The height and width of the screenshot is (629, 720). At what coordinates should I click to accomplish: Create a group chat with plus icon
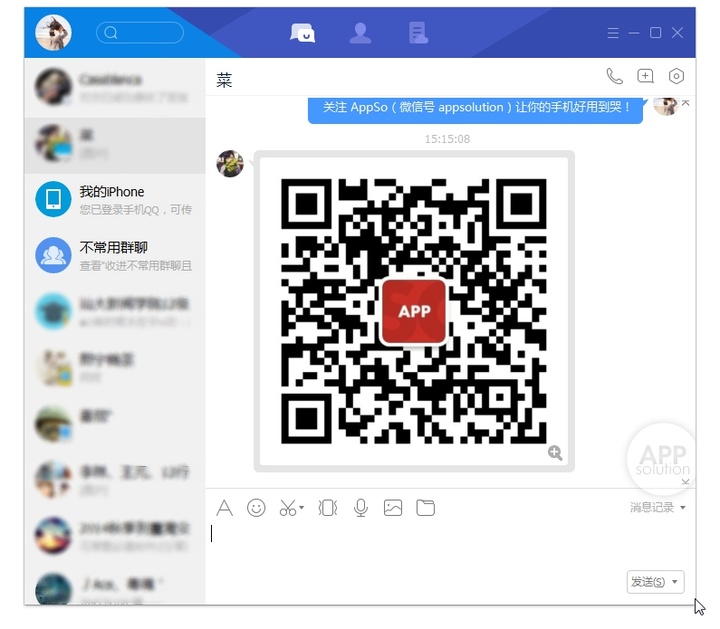click(646, 76)
